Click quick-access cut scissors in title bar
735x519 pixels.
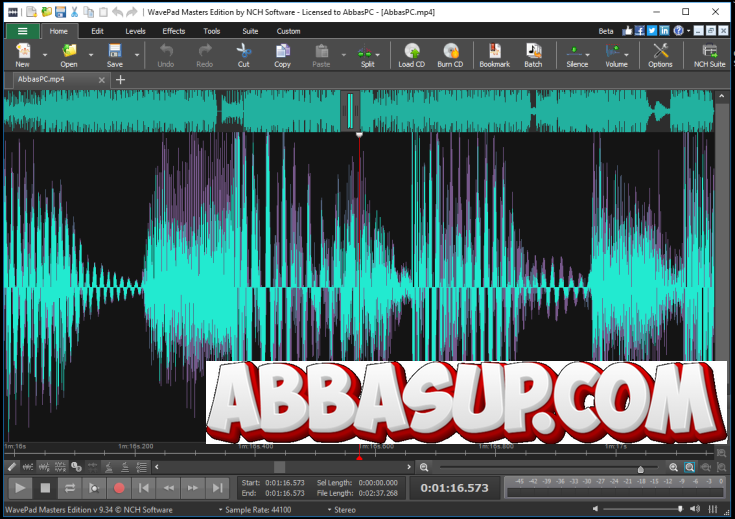(75, 12)
